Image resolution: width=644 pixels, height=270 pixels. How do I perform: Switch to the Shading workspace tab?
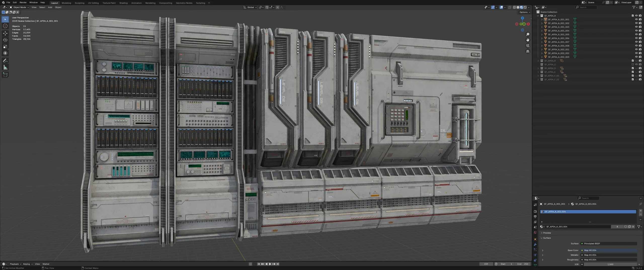click(123, 3)
